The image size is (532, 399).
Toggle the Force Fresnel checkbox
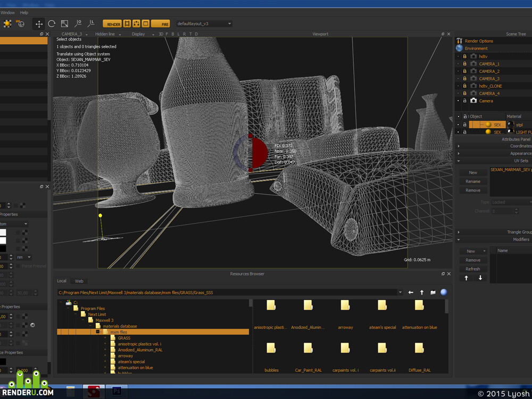click(18, 266)
